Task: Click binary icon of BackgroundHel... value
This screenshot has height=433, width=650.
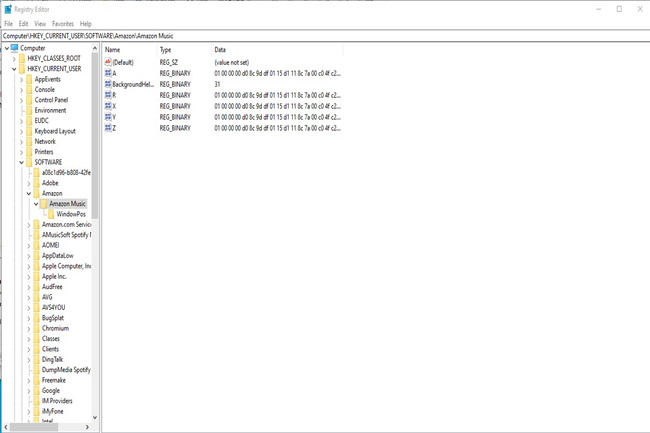Action: click(108, 84)
